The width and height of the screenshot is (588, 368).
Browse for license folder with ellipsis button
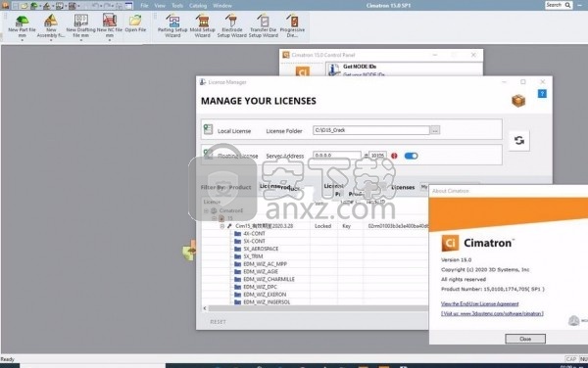(435, 130)
